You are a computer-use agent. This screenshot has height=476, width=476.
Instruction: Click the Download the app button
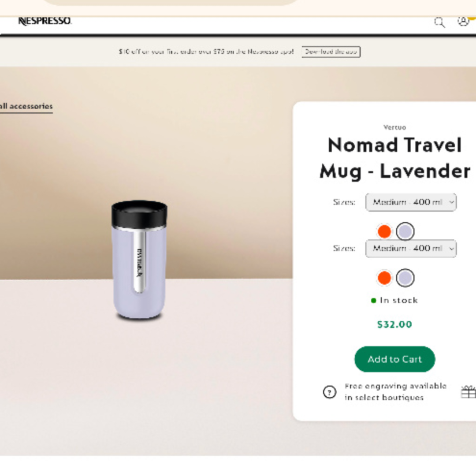(x=331, y=52)
